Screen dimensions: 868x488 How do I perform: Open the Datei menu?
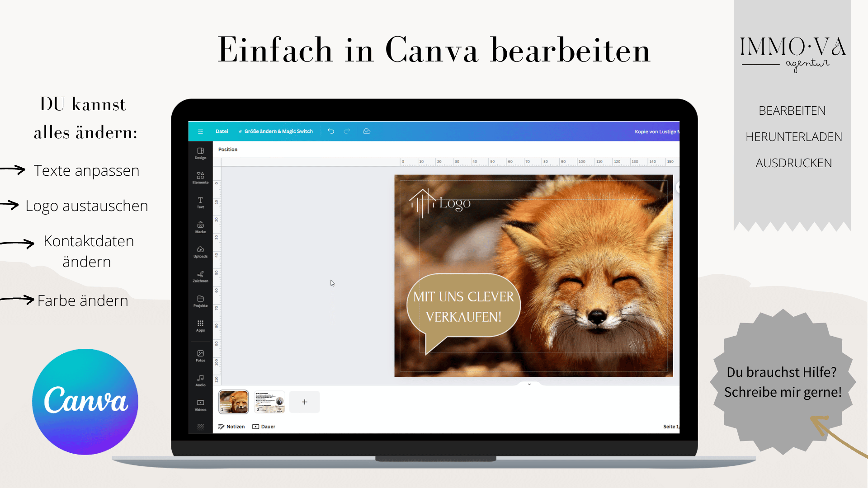[x=222, y=131]
